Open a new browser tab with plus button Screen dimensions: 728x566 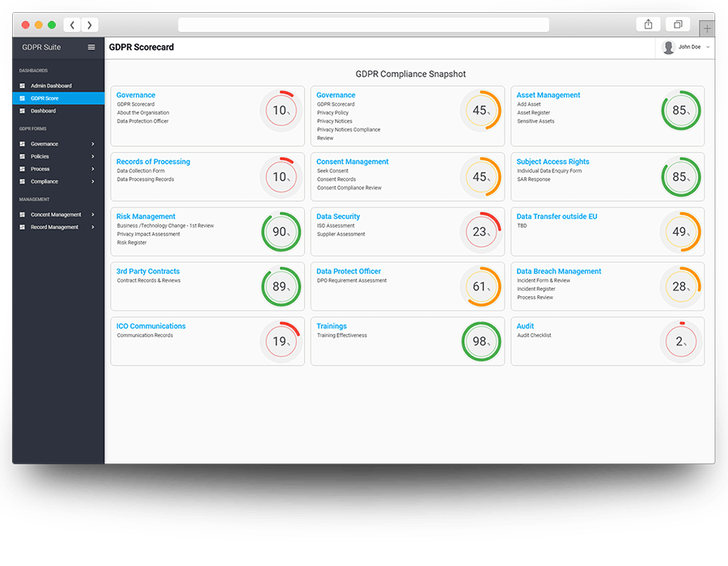pos(708,28)
